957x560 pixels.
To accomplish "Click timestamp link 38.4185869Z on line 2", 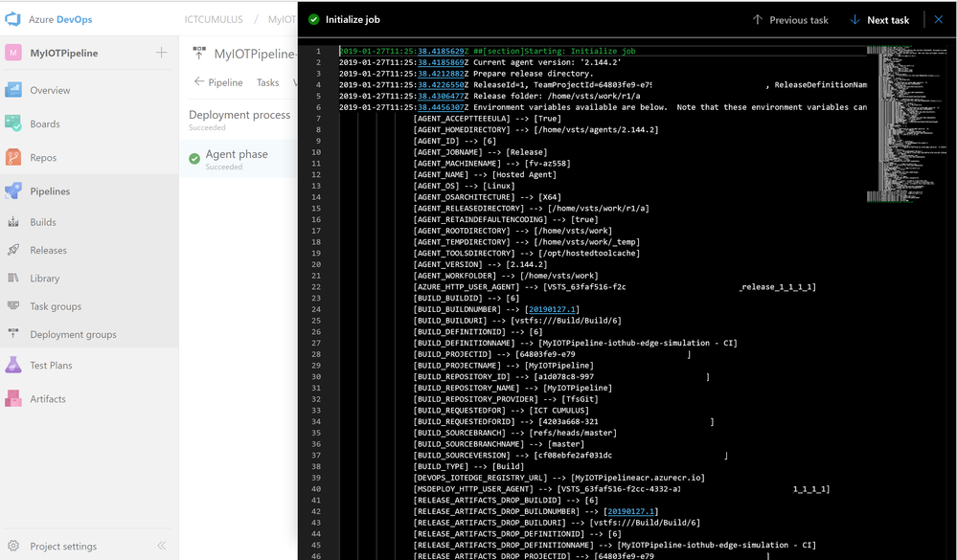I will (444, 62).
